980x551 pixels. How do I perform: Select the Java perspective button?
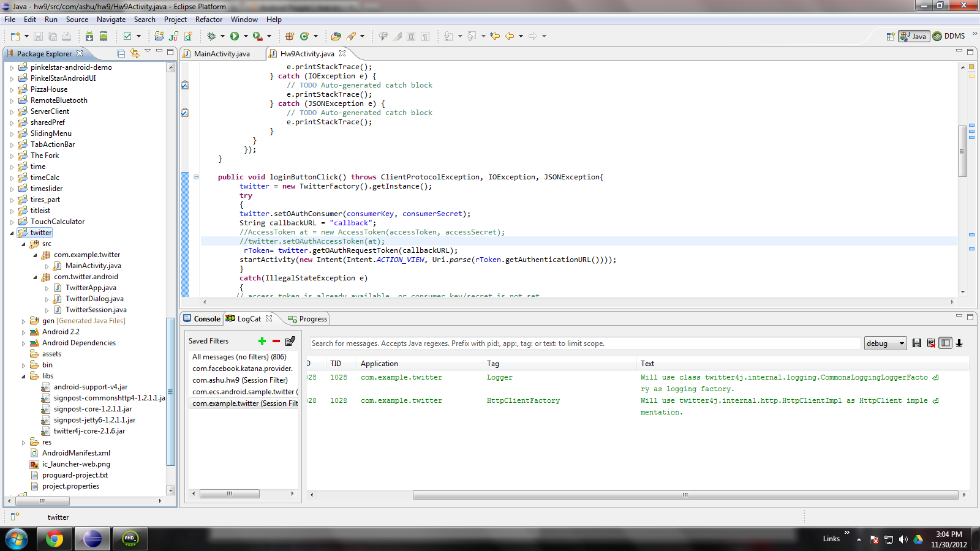[914, 36]
